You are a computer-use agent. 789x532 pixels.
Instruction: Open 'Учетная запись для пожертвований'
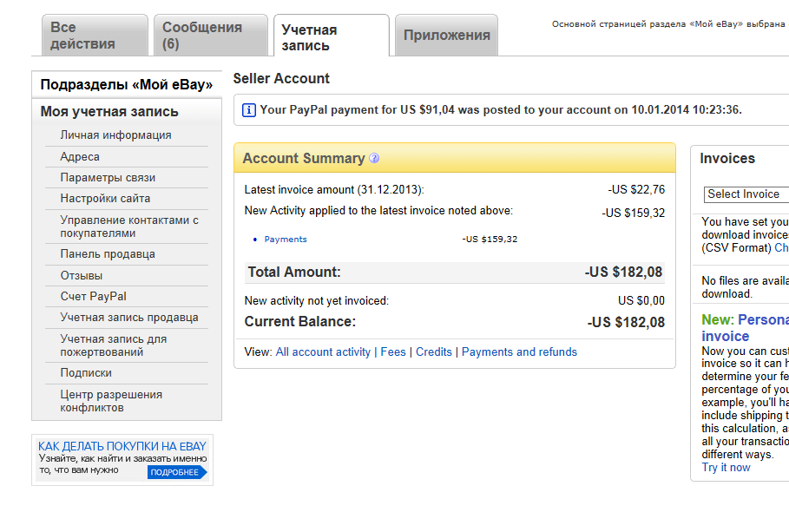(114, 345)
